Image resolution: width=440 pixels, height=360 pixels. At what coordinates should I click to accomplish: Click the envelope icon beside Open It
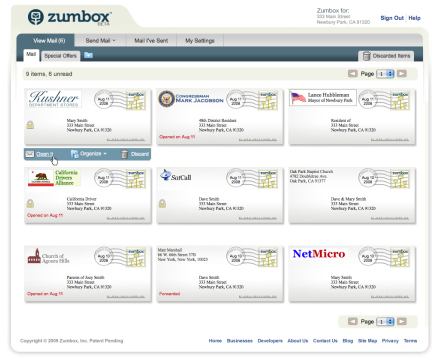click(30, 154)
